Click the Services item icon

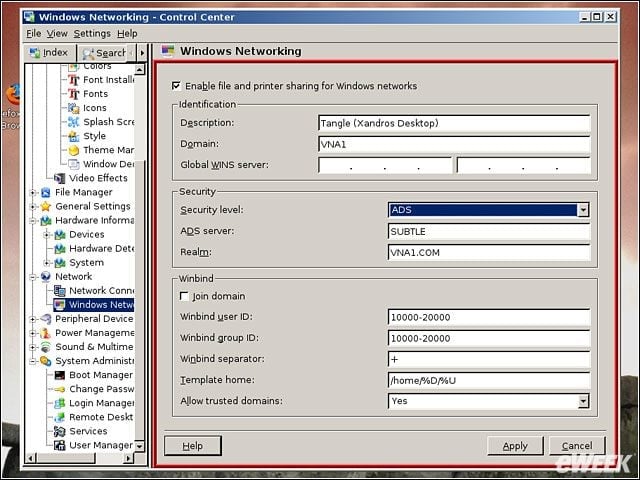60,431
